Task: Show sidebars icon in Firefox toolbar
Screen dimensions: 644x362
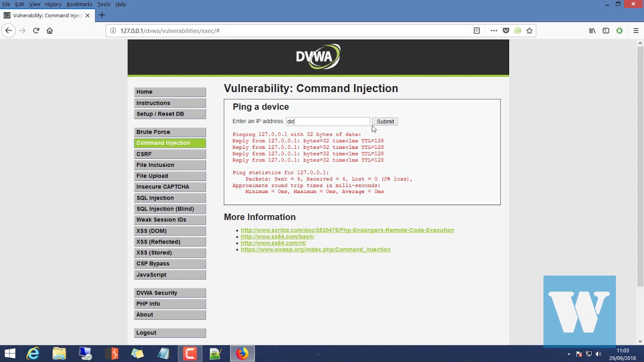Action: tap(606, 31)
